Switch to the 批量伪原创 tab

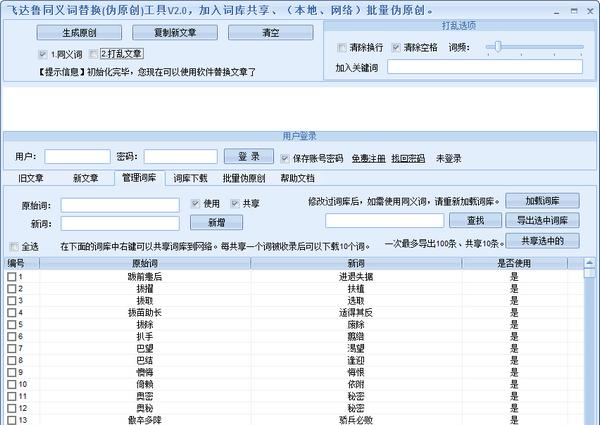click(244, 178)
